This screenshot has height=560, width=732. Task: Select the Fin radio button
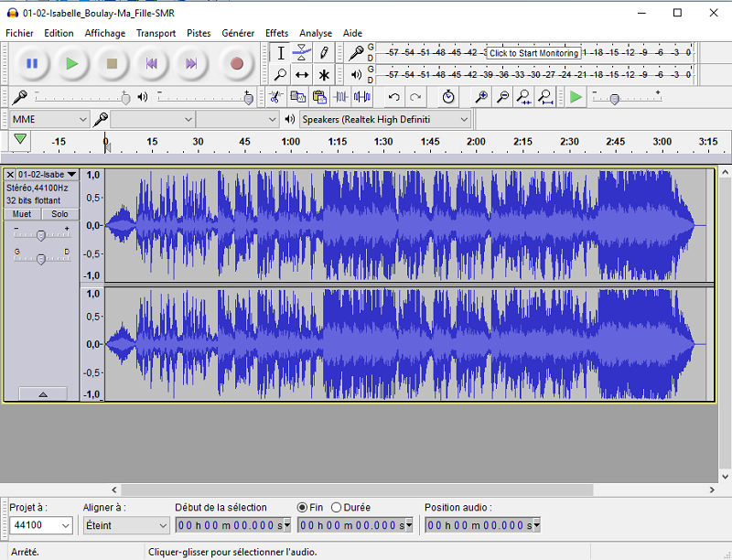click(x=302, y=507)
